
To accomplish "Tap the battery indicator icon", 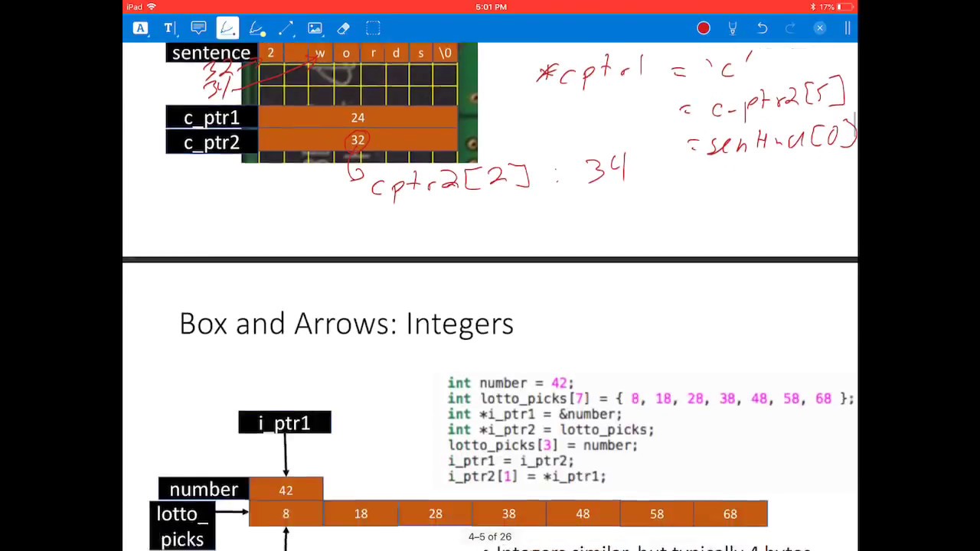I will 845,7.
